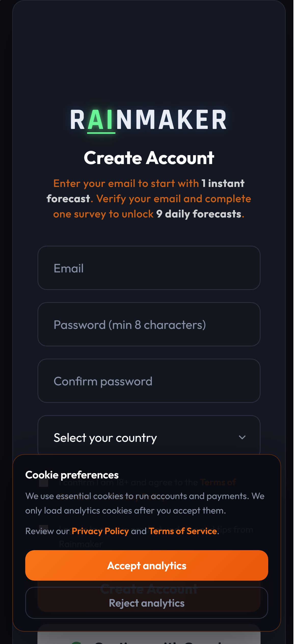Click the green AI letters in logo
This screenshot has width=298, height=644.
point(101,120)
